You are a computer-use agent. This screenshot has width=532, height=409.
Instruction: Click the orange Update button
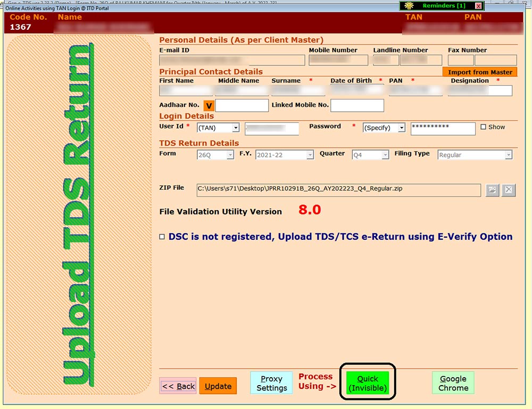(x=218, y=386)
